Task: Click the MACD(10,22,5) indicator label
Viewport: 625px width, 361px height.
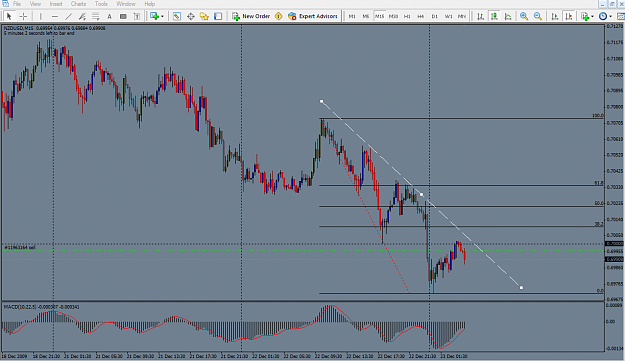Action: (x=20, y=307)
